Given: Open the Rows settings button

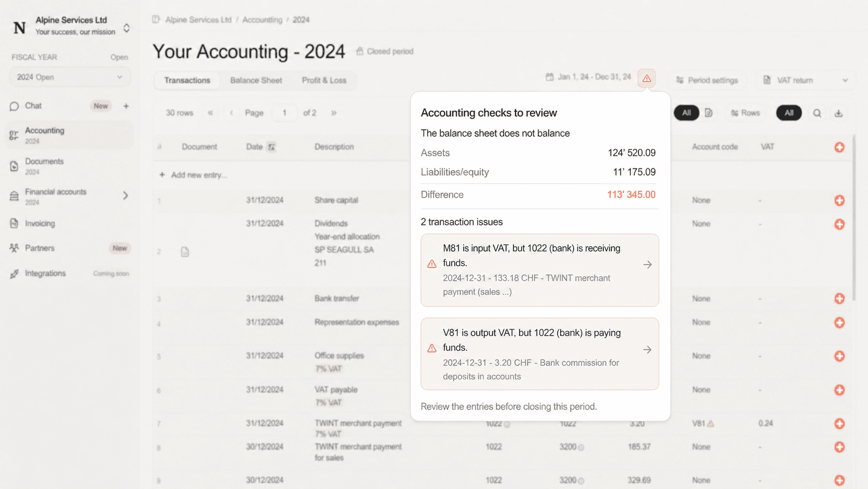Looking at the screenshot, I should tap(745, 113).
